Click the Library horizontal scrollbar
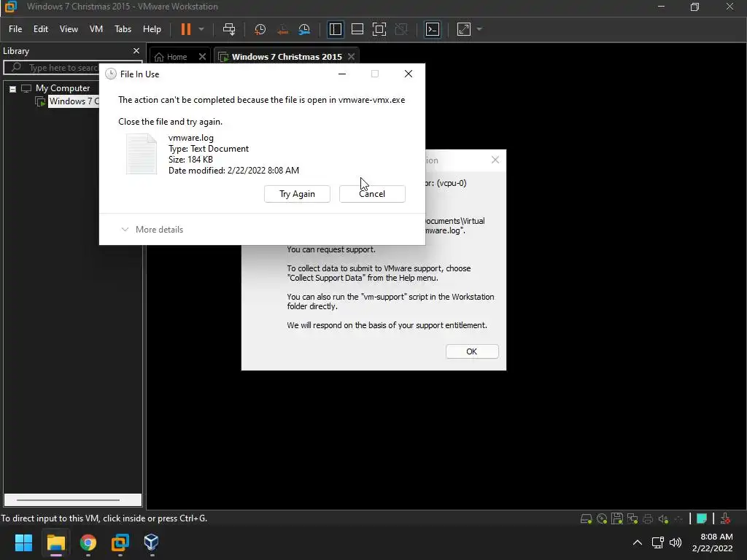 (x=73, y=500)
